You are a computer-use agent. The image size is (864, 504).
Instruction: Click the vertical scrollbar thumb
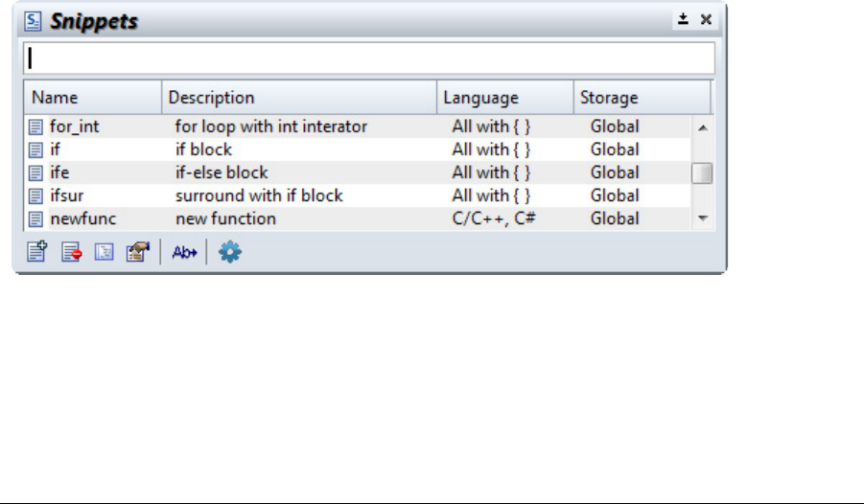point(702,173)
